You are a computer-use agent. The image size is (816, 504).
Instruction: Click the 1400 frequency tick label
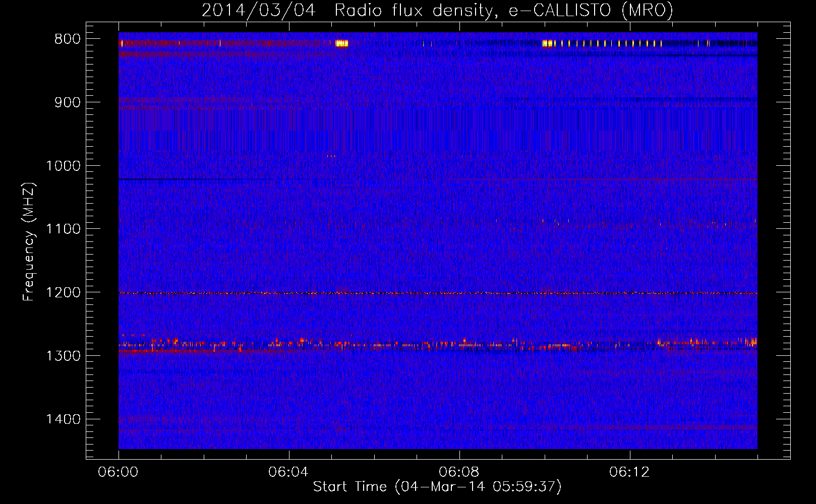[x=63, y=419]
